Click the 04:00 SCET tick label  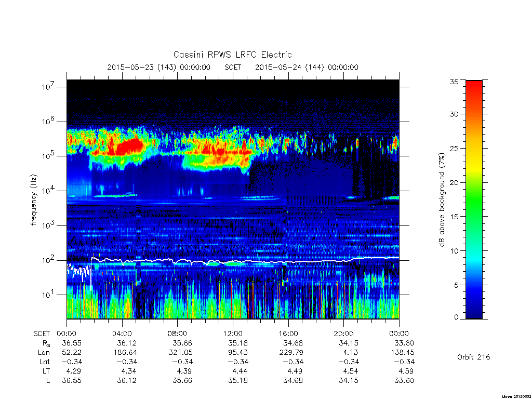pos(122,334)
